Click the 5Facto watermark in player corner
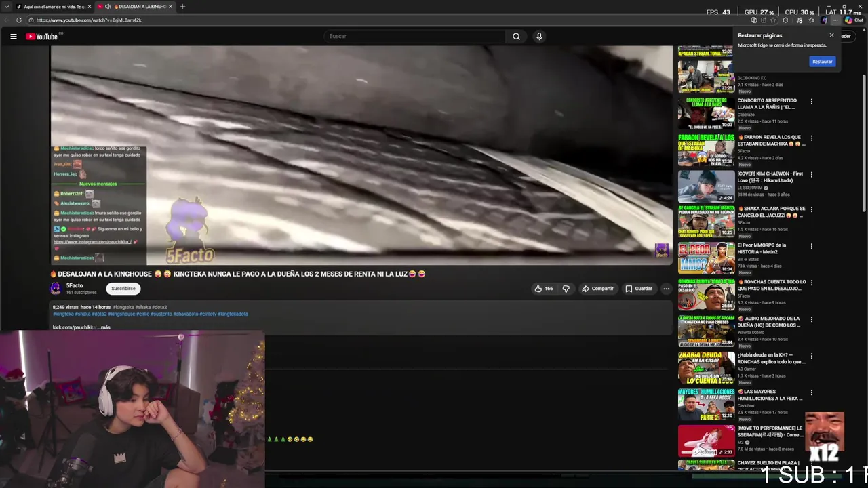This screenshot has width=868, height=488. coord(661,250)
